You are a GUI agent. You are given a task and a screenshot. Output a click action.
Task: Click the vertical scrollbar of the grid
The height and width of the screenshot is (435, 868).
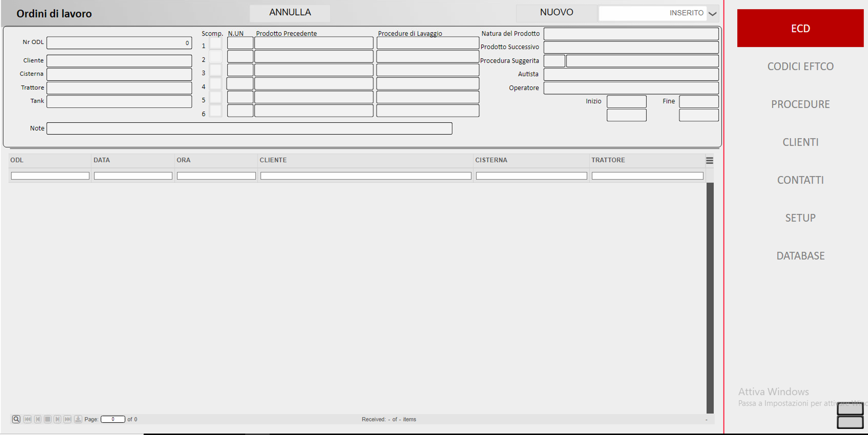710,298
